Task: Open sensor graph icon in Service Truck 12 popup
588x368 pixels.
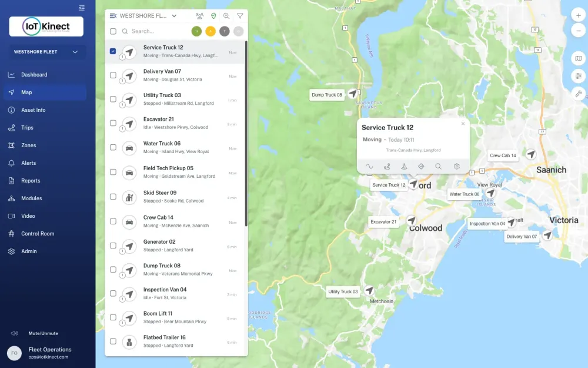Action: (369, 167)
